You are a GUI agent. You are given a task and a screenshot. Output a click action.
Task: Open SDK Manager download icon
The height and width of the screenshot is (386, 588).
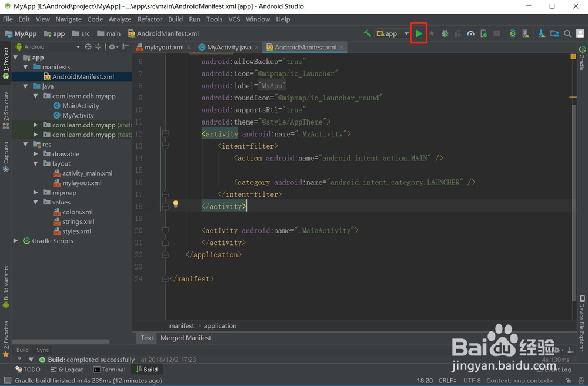tap(542, 33)
